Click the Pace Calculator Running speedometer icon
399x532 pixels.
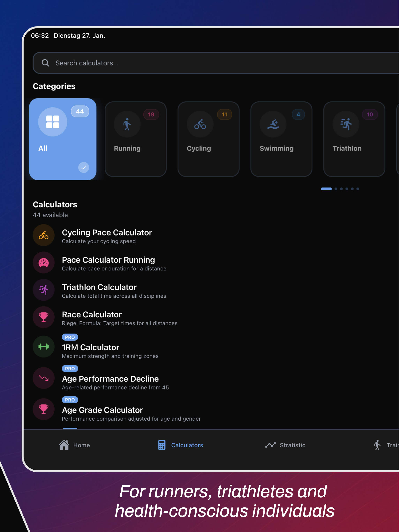[44, 262]
